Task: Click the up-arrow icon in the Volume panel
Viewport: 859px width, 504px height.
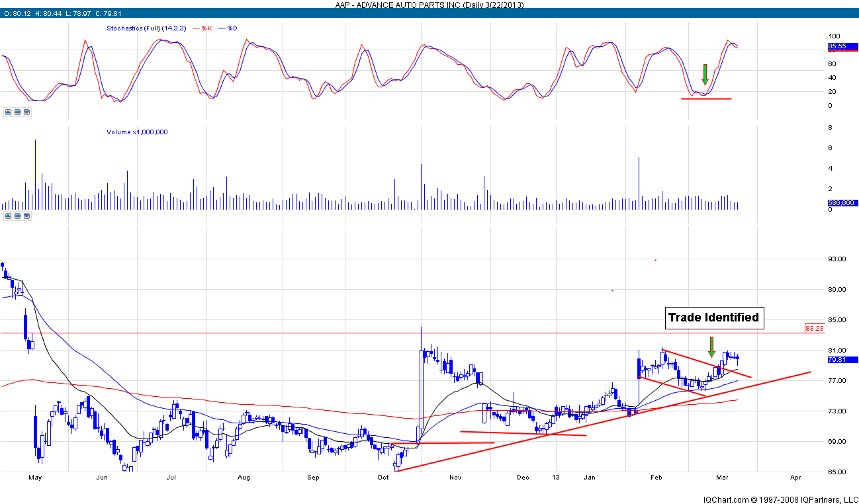Action: tap(7, 215)
